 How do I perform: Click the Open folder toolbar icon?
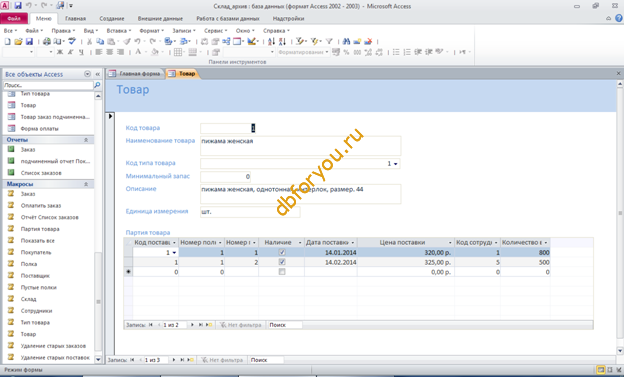coord(18,41)
